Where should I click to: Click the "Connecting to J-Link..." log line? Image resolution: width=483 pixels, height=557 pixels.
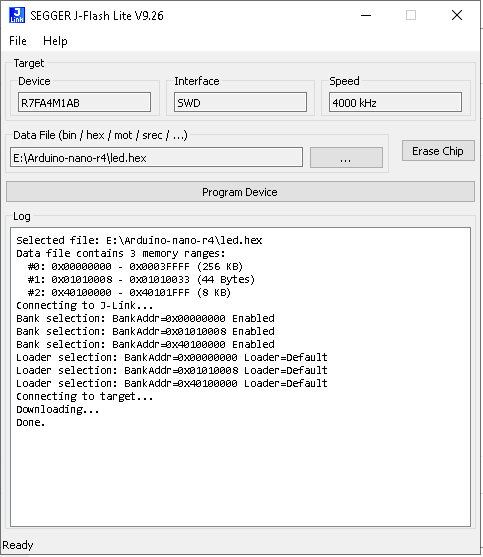[x=85, y=305]
